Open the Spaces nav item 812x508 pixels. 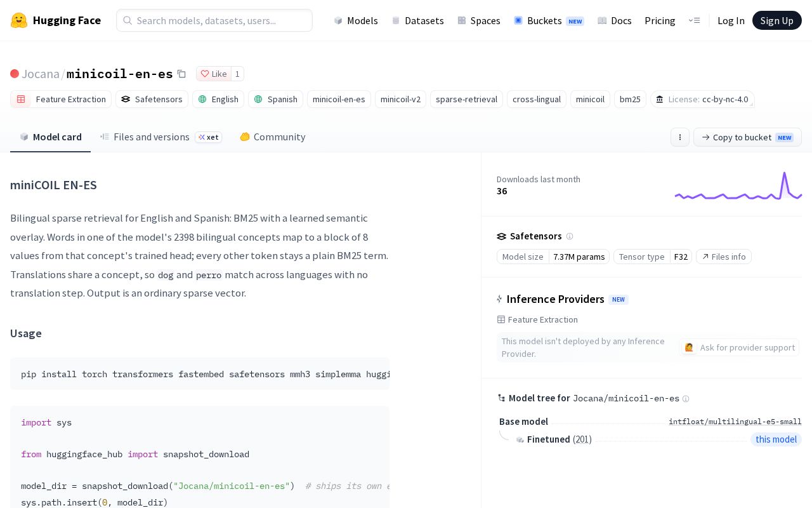coord(479,20)
